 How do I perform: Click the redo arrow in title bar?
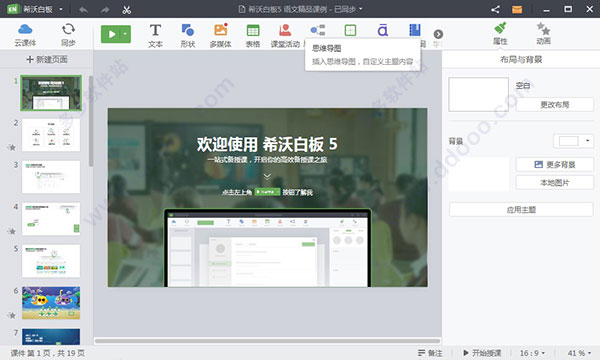pos(104,10)
